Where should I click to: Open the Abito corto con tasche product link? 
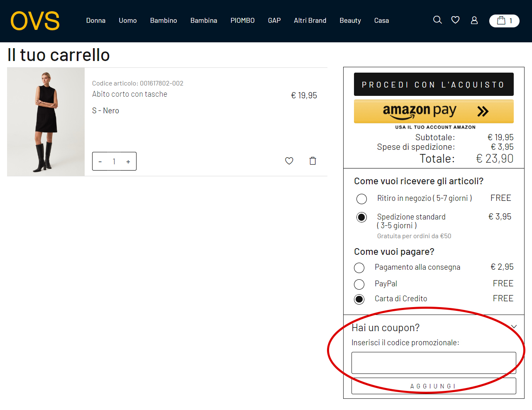[x=129, y=94]
